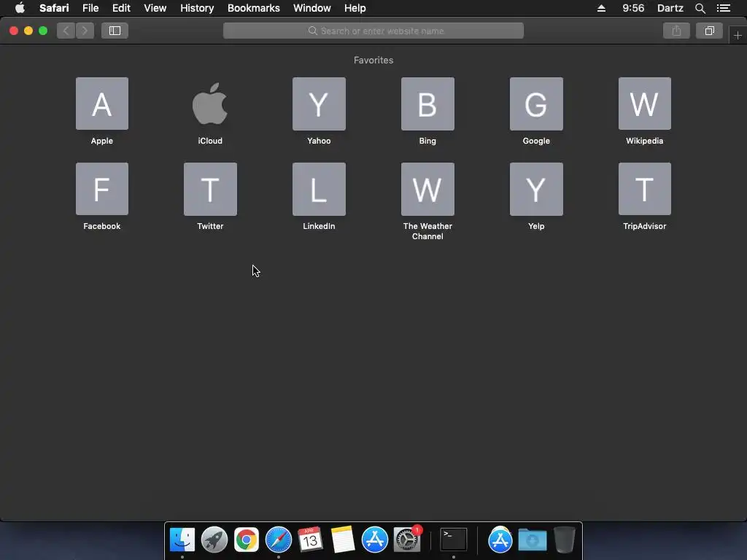
Task: Open the Google favorite tile
Action: click(x=536, y=104)
